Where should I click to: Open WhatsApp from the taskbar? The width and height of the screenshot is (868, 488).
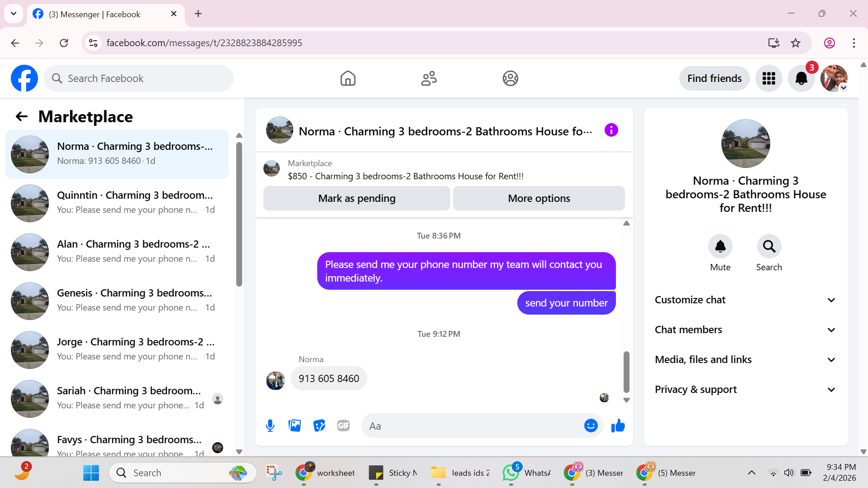[x=527, y=473]
